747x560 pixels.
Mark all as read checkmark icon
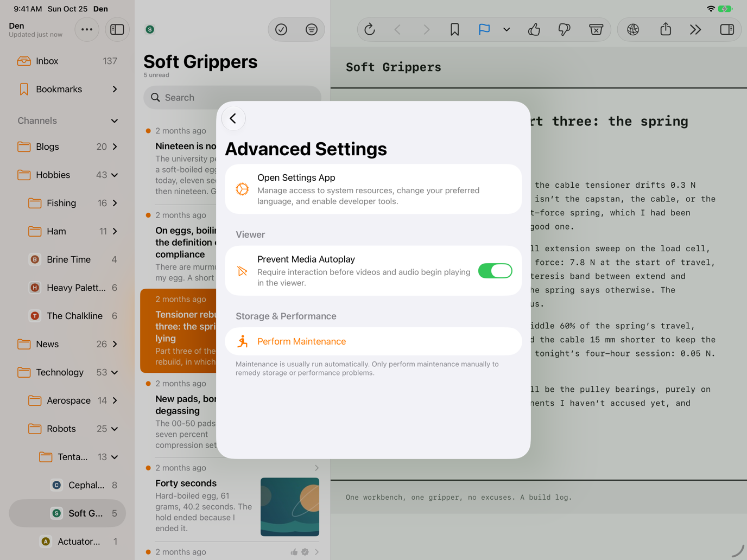[281, 29]
